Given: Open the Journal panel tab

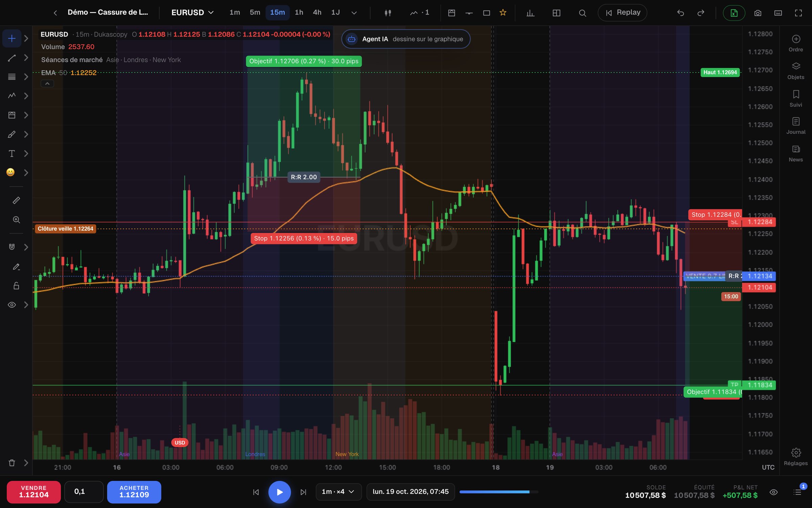Looking at the screenshot, I should coord(796,126).
